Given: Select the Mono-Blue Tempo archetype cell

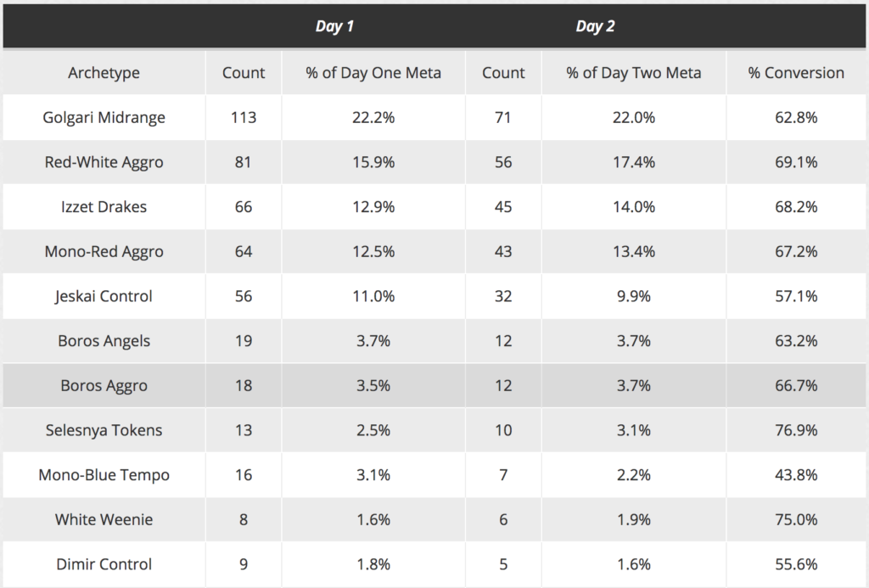Looking at the screenshot, I should click(x=104, y=475).
